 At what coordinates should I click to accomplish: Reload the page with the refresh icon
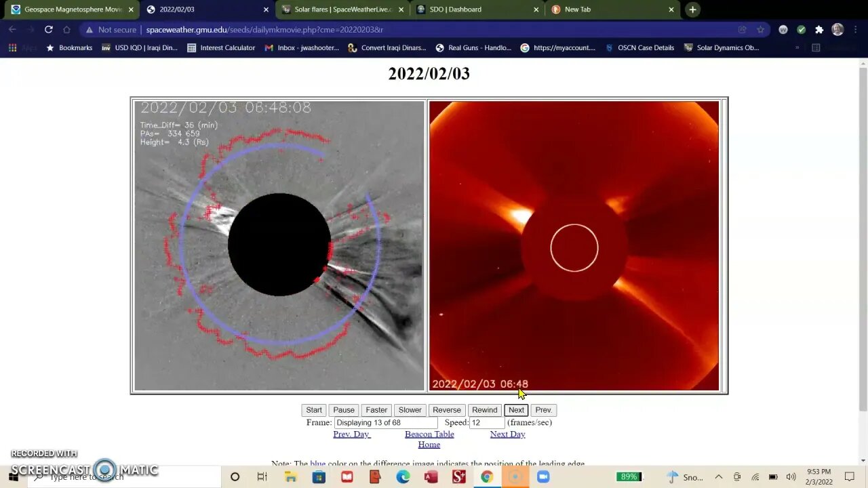48,30
